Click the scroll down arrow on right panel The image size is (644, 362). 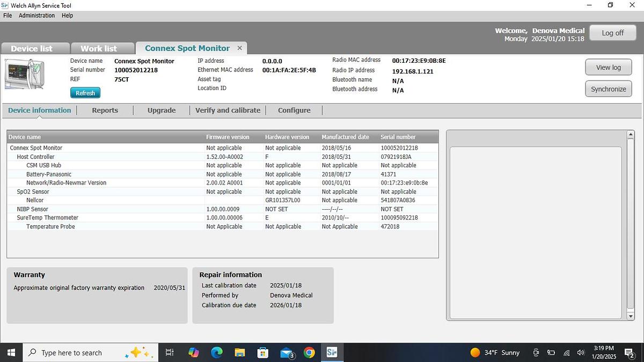[x=631, y=316]
